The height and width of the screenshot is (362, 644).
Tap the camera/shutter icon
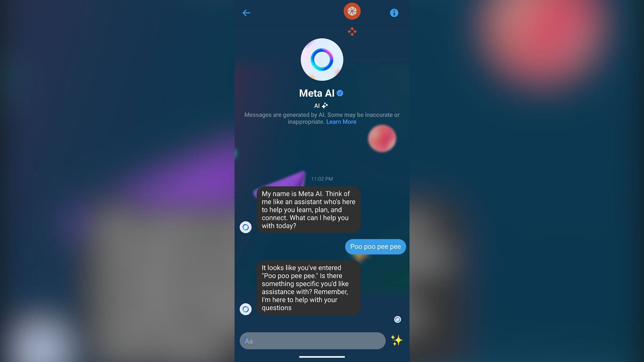[352, 11]
